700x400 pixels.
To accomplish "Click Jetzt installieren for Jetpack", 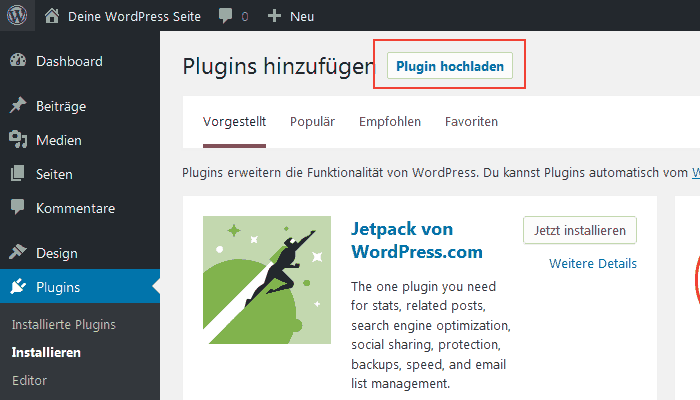I will 580,230.
